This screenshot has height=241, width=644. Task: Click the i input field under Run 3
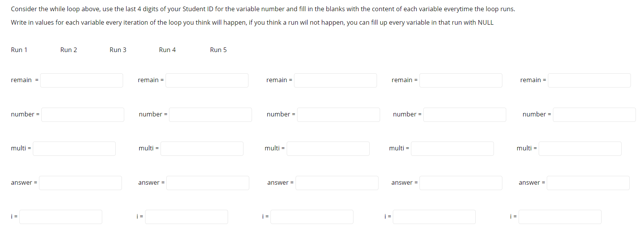[312, 217]
